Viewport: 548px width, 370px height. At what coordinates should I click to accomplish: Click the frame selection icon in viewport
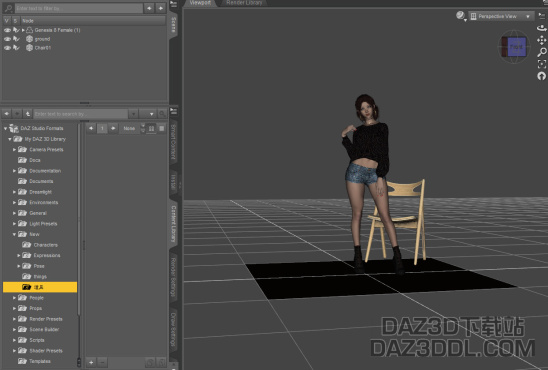(542, 64)
